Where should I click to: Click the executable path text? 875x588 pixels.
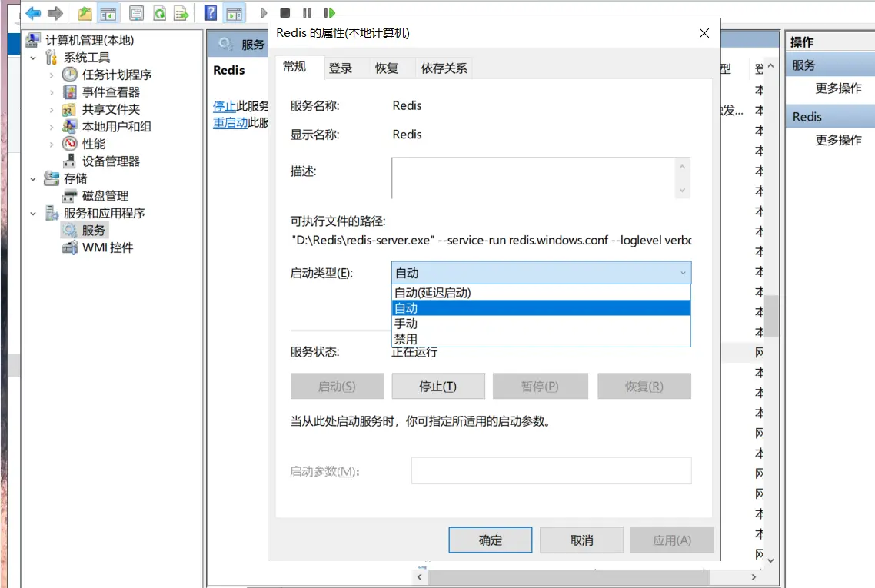491,241
